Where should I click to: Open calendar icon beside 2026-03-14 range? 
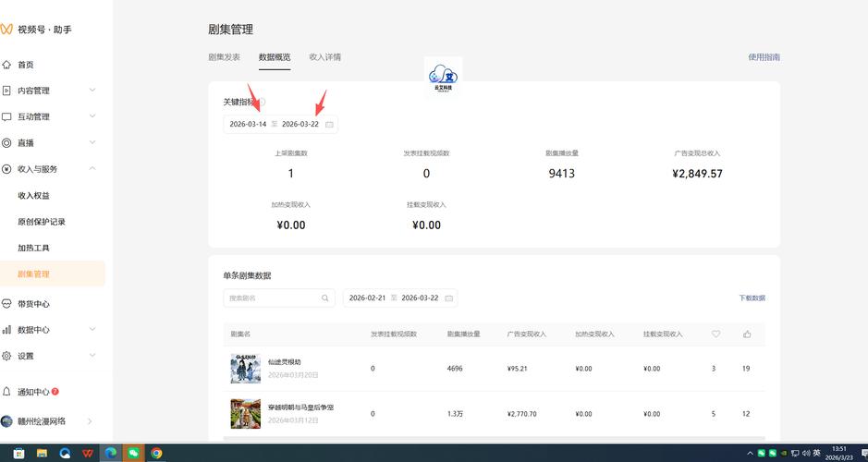(x=329, y=125)
